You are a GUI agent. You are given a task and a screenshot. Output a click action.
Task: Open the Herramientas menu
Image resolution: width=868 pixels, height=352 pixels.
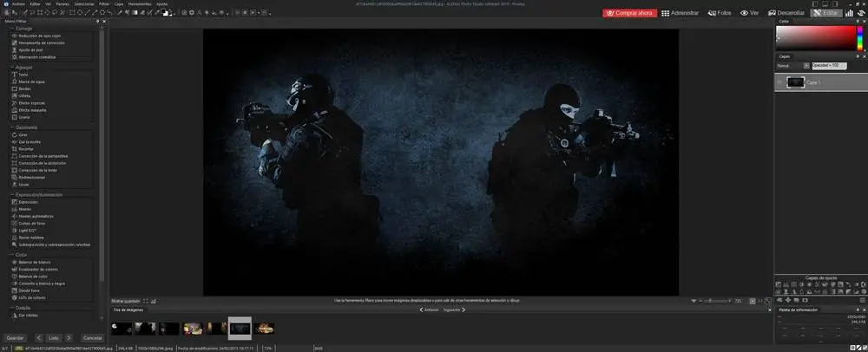tap(140, 3)
